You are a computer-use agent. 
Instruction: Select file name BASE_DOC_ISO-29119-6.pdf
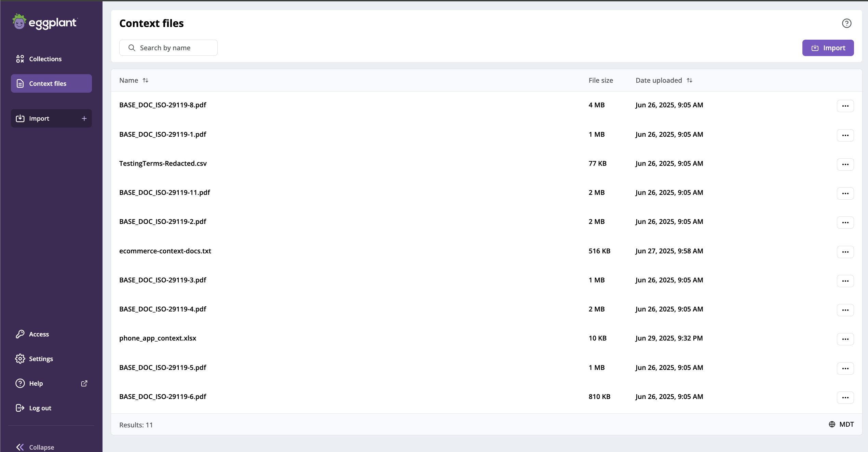pyautogui.click(x=163, y=397)
